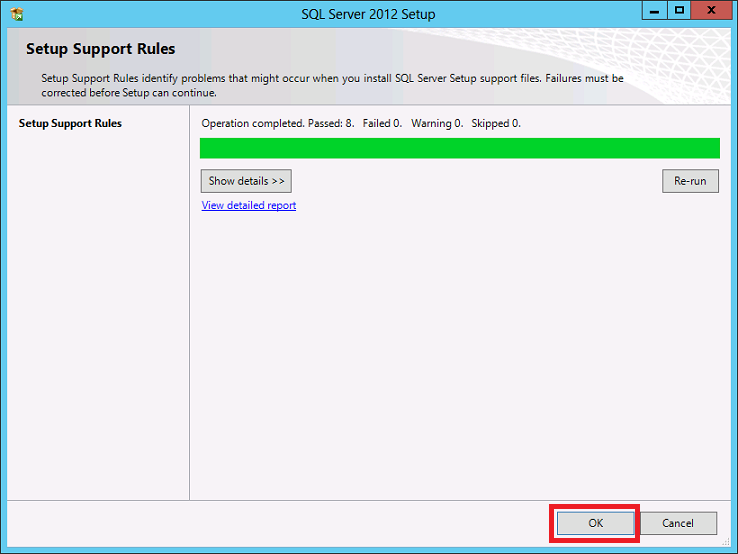Click the Setup Support Rules page heading

point(101,49)
